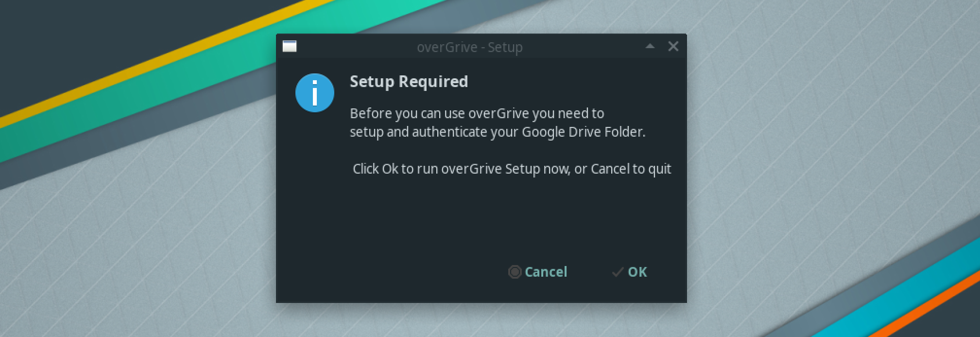
Task: Click the "authenticate your Google Drive Folder" line
Action: point(498,132)
